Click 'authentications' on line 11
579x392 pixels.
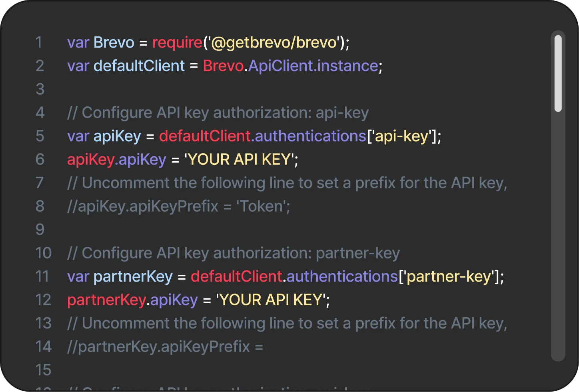click(342, 276)
